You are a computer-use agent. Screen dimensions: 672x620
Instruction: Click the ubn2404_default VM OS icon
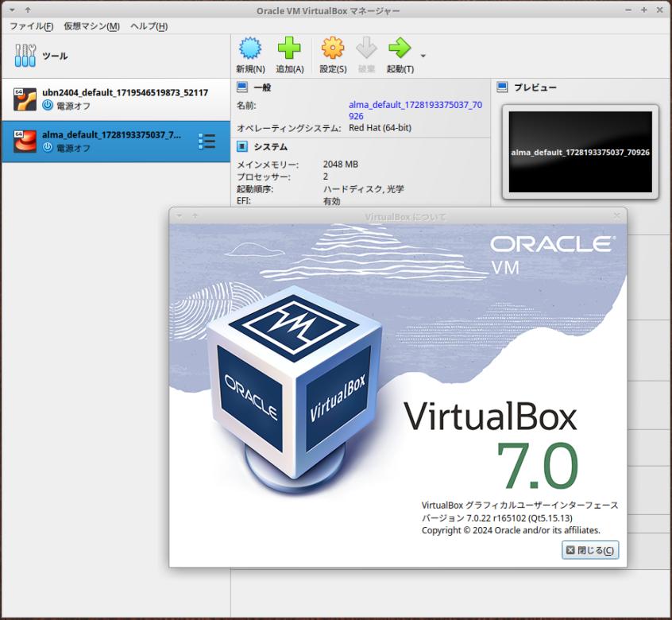pos(25,99)
